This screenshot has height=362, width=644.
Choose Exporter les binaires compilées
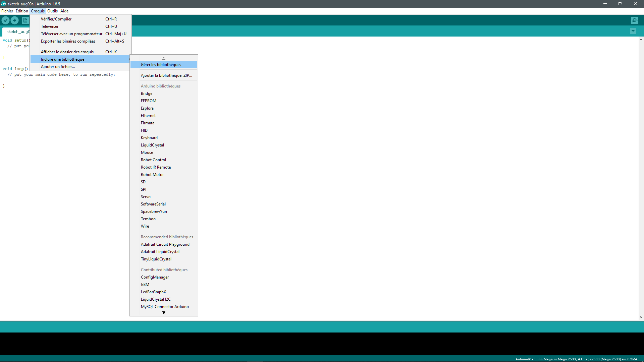click(x=80, y=41)
